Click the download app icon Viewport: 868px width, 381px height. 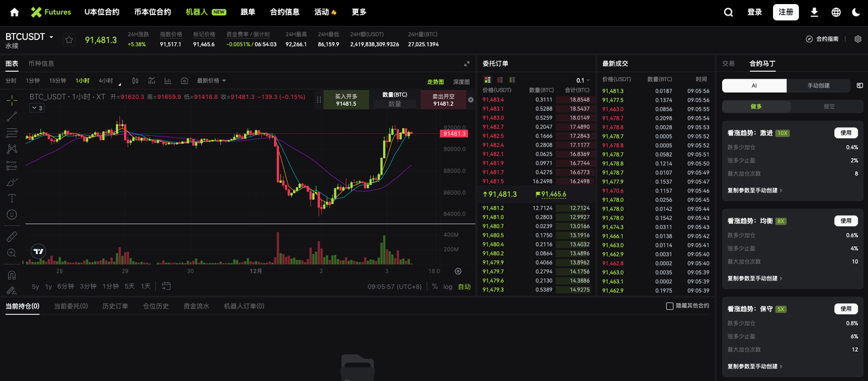[814, 12]
